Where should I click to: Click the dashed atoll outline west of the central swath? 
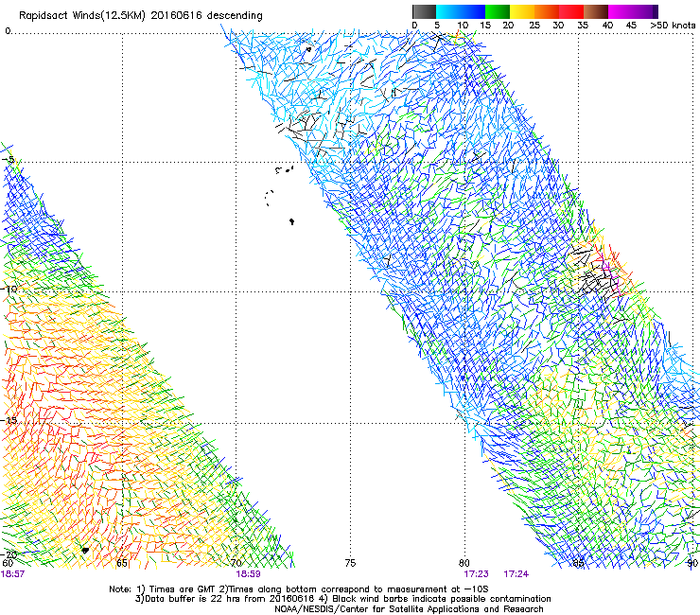[x=269, y=198]
